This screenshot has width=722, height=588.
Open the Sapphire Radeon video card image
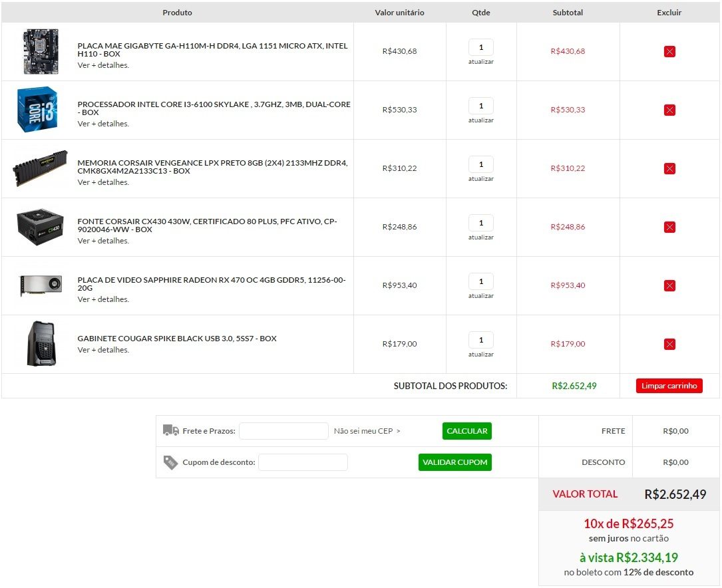41,285
